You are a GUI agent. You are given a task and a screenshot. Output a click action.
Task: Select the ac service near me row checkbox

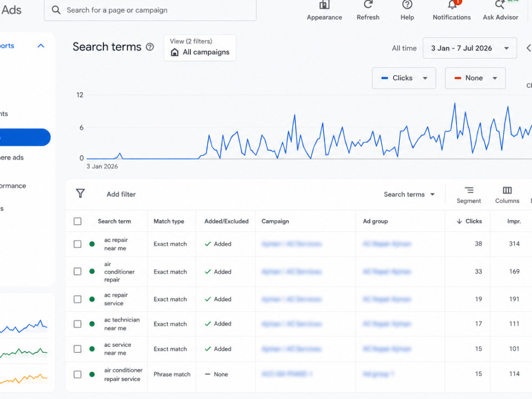(77, 349)
